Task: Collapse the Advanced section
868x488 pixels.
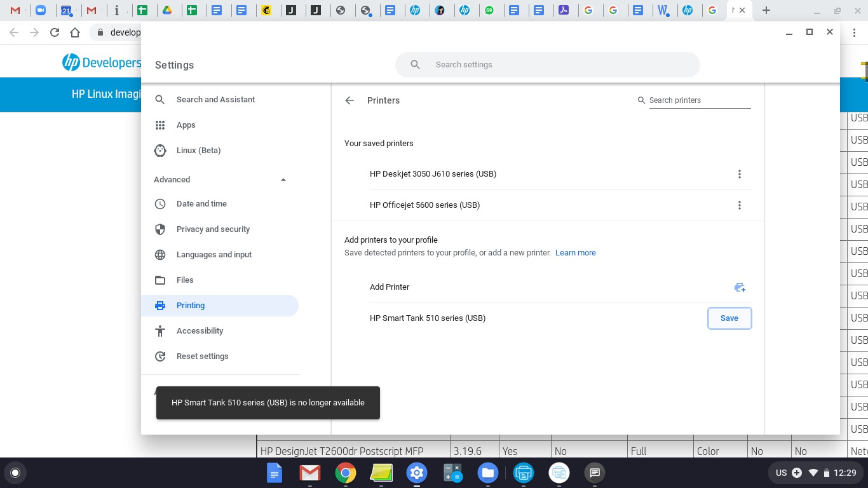Action: pyautogui.click(x=283, y=180)
